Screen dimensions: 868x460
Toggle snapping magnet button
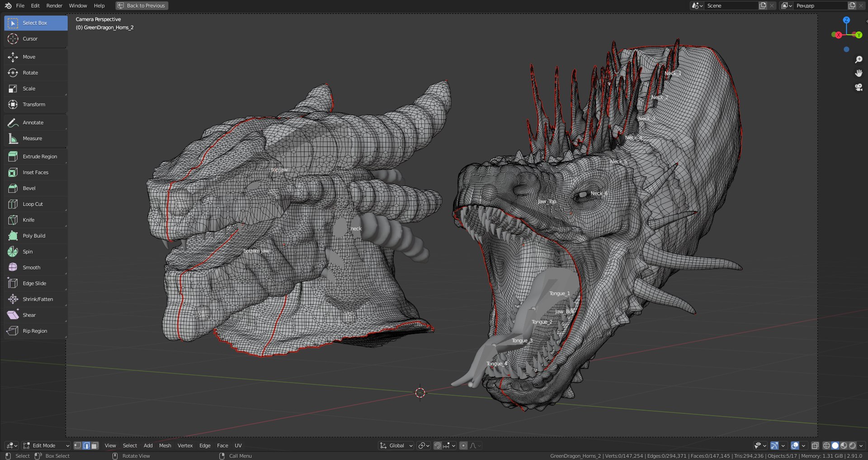(x=437, y=446)
